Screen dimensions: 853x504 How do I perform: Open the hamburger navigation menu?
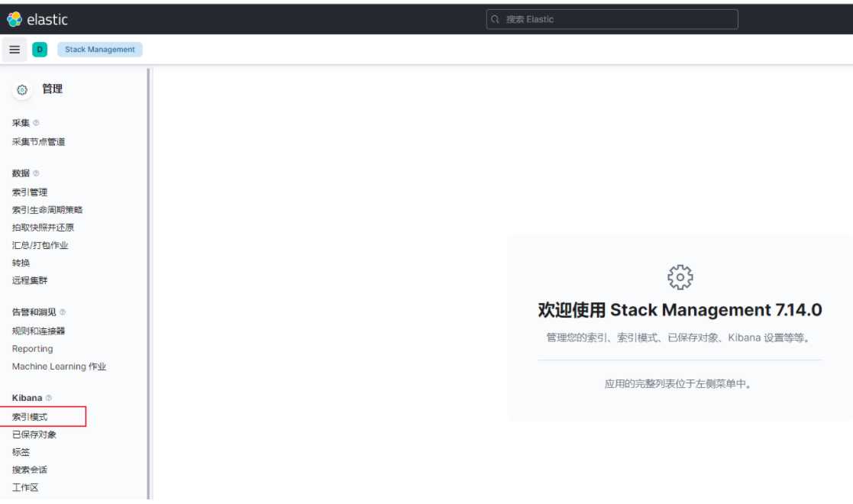click(x=15, y=50)
